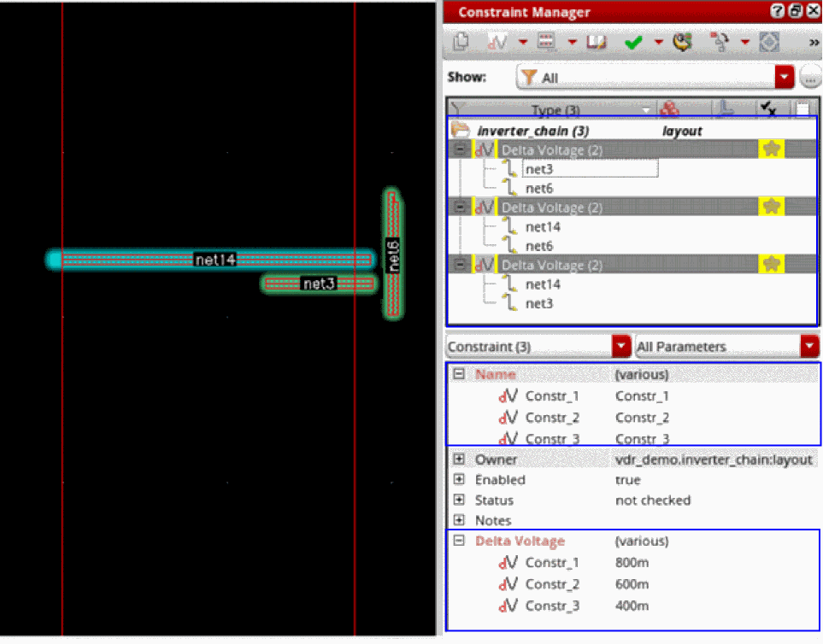This screenshot has height=644, width=823.
Task: Click the 600m value for Constr_2
Action: 632,584
